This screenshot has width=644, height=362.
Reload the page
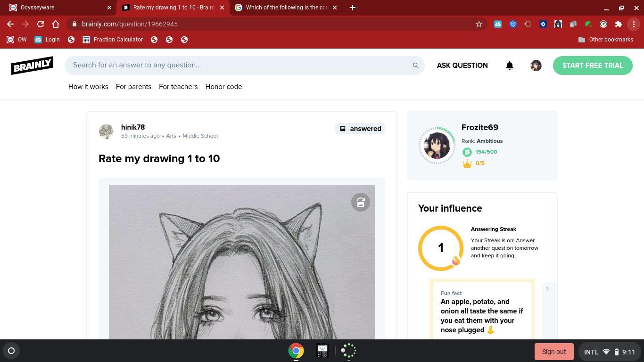(41, 24)
